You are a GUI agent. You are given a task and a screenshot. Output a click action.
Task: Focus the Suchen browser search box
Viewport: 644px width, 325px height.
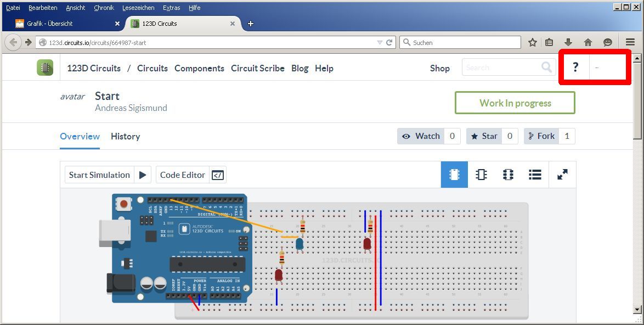tap(460, 42)
